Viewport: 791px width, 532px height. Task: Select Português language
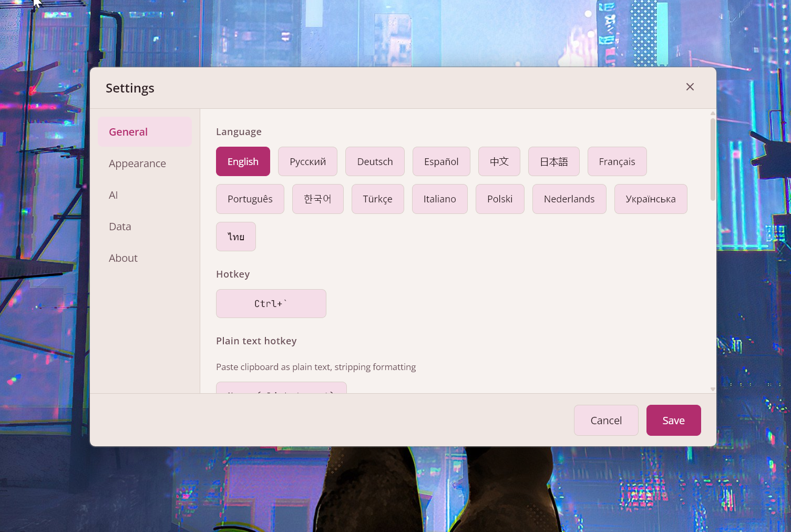point(250,199)
